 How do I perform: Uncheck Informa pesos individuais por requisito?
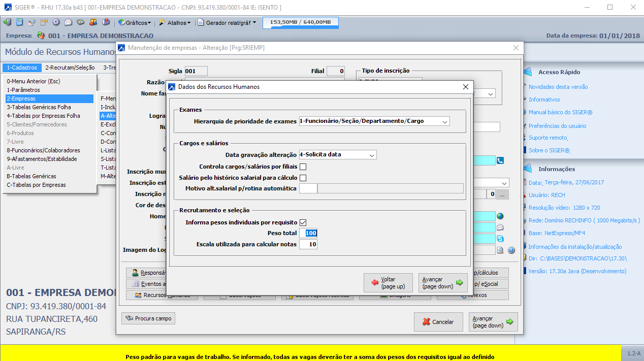click(303, 222)
